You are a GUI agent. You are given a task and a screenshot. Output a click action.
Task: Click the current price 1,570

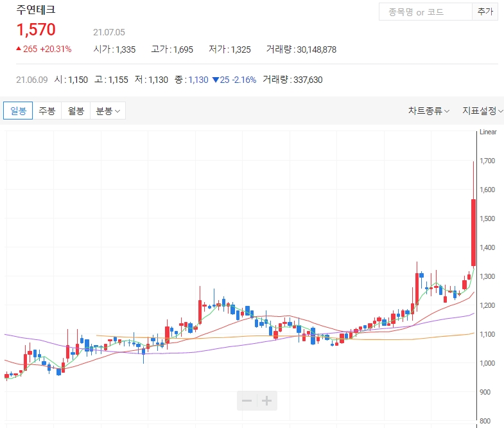coord(36,30)
